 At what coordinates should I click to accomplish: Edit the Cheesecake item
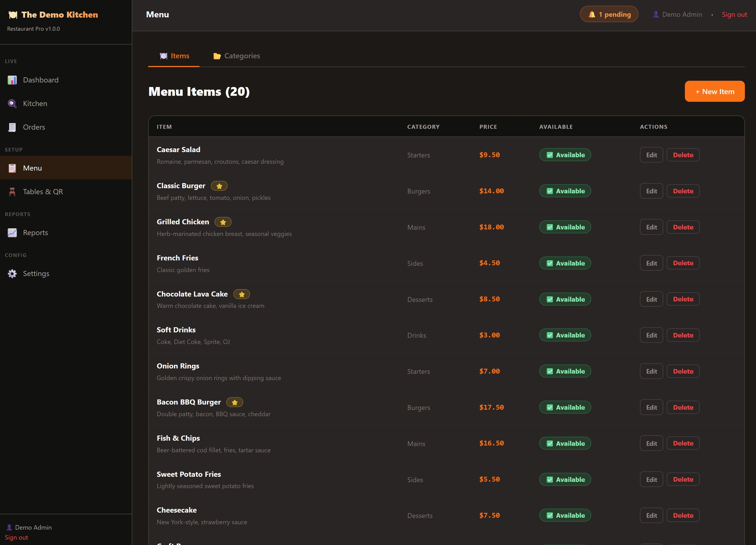coord(651,516)
